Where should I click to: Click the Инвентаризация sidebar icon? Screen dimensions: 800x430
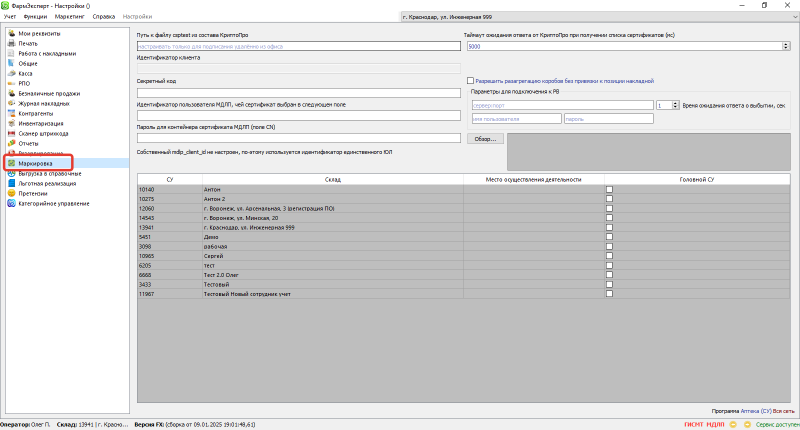click(x=11, y=123)
